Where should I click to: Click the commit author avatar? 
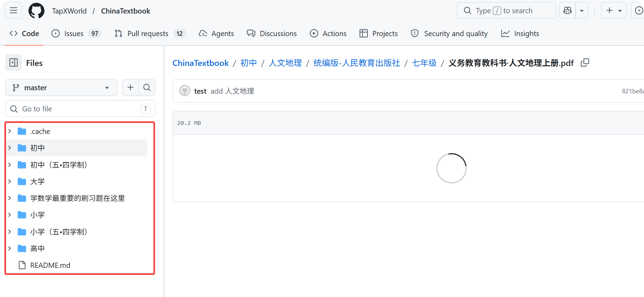click(x=185, y=91)
